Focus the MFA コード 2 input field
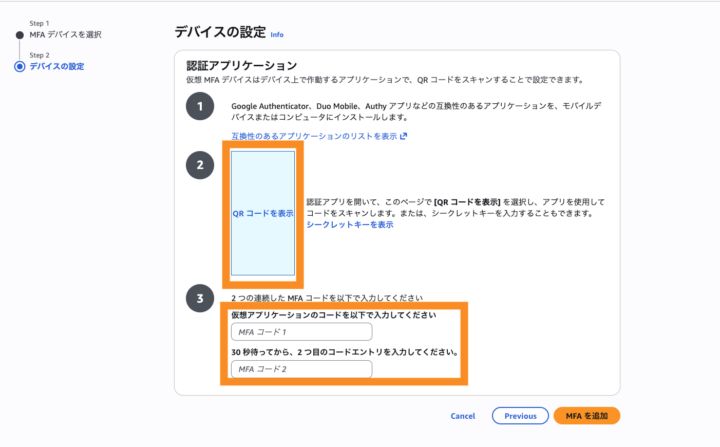 point(302,369)
